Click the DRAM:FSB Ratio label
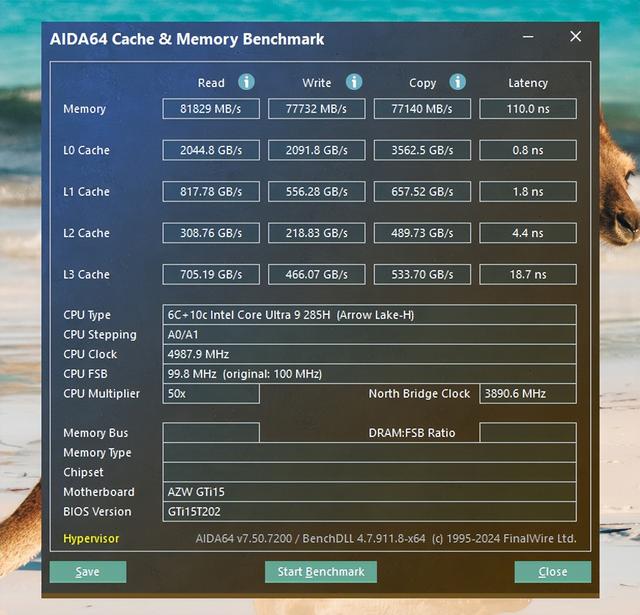Viewport: 640px width, 615px height. pos(412,433)
